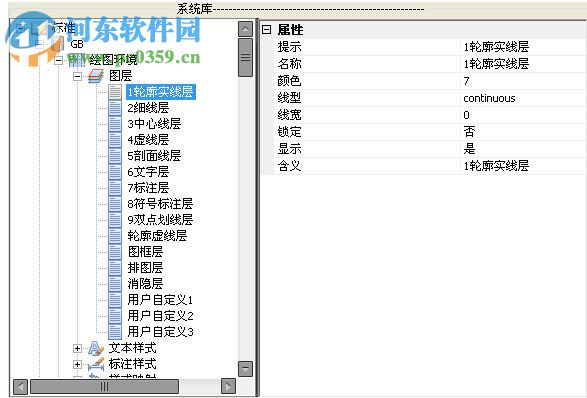Viewport: 587px width, 398px height.
Task: Click the layer icon beside 用户自定义1
Action: click(115, 300)
